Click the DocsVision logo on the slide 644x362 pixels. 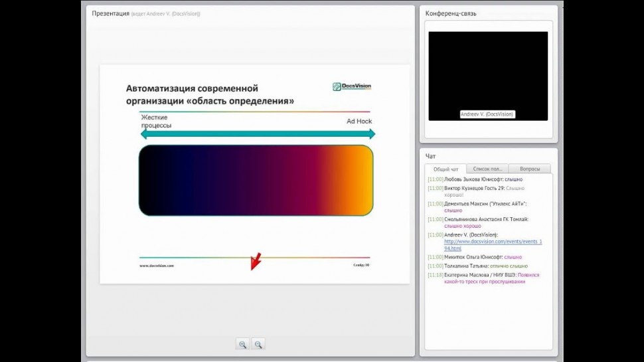[351, 86]
